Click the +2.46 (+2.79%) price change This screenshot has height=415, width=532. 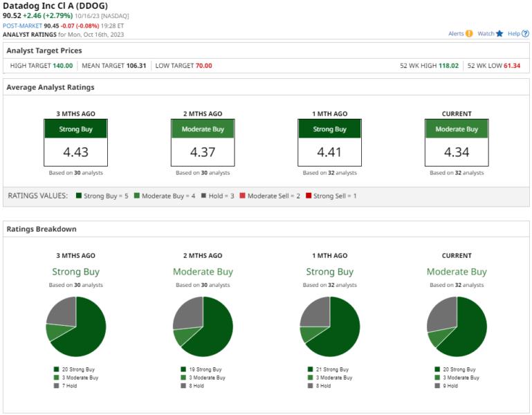point(48,16)
